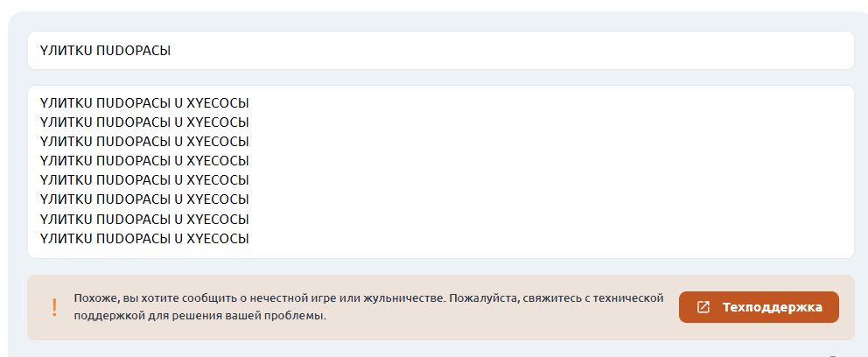Open the Техподдержка support button
This screenshot has height=357, width=868.
tap(759, 307)
